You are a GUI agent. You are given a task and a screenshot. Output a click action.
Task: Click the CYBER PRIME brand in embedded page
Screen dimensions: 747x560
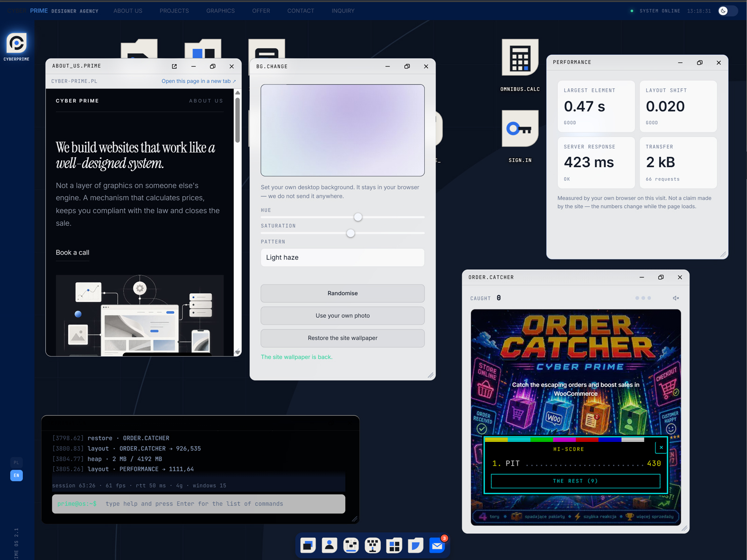click(77, 101)
